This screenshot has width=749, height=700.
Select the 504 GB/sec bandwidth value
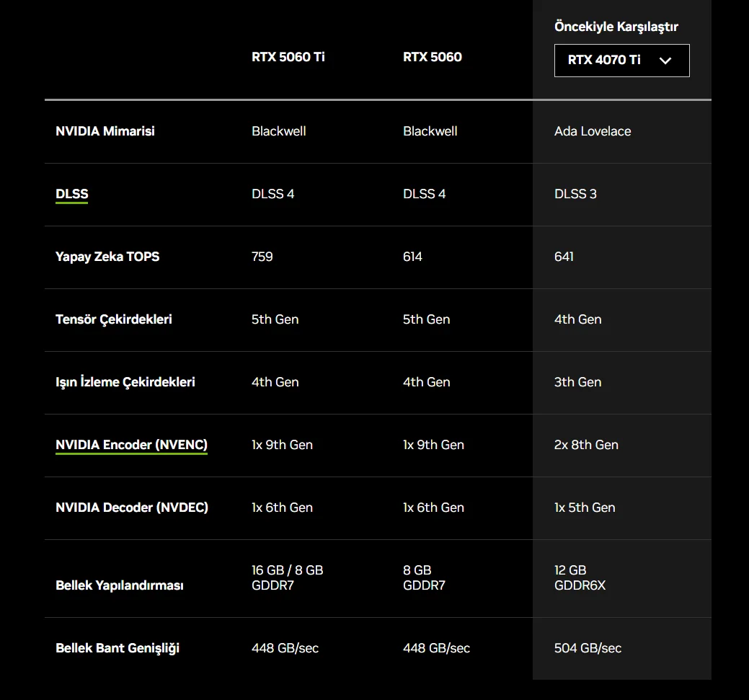pyautogui.click(x=587, y=648)
